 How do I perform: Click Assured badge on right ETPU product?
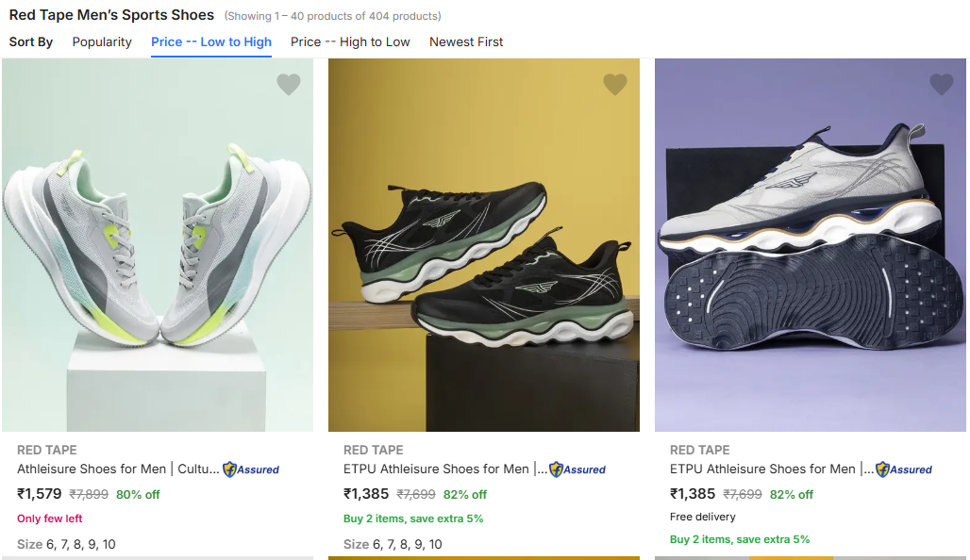[x=905, y=469]
